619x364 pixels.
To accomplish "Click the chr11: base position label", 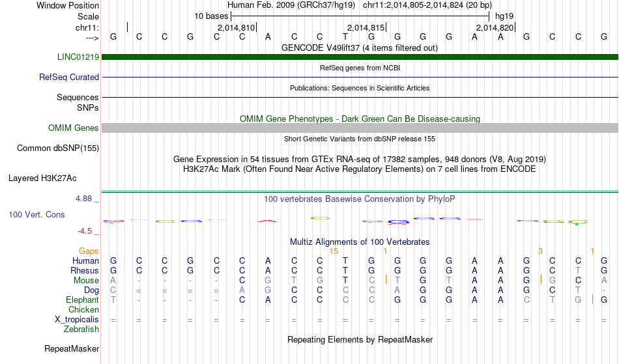I will pos(87,27).
